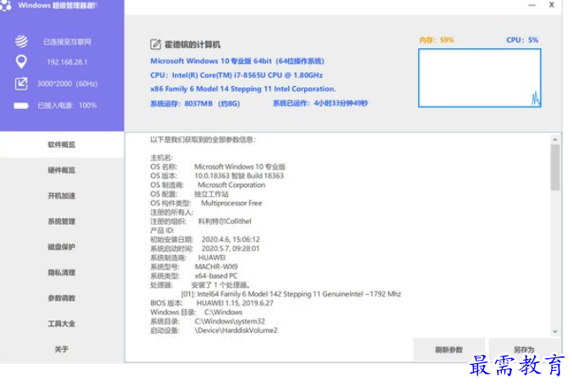Click the 192.168.28.1 IP address

point(67,62)
